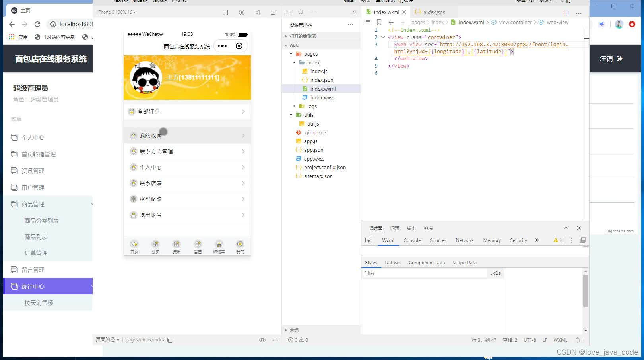Collapse the utils folder
The height and width of the screenshot is (360, 644).
click(x=291, y=115)
